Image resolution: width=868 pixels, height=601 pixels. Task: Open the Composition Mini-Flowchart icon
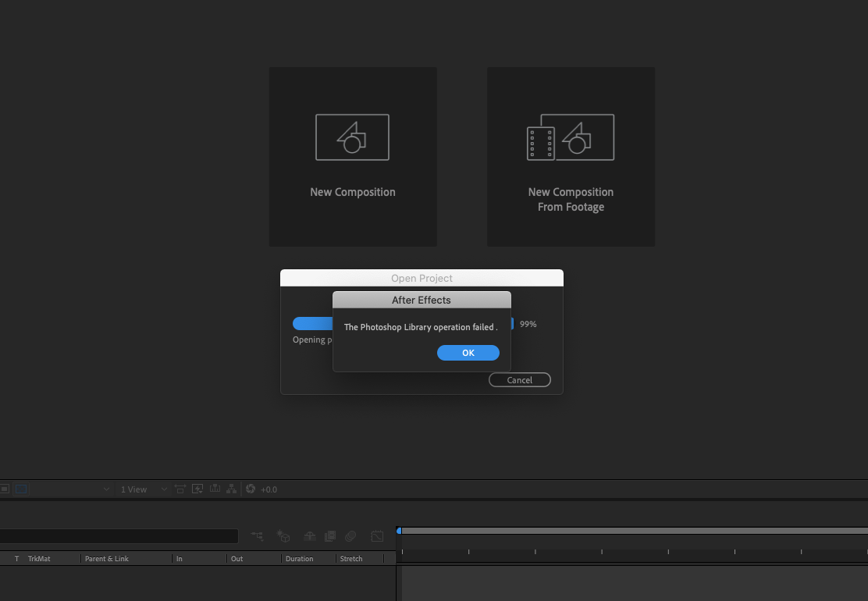tap(258, 535)
